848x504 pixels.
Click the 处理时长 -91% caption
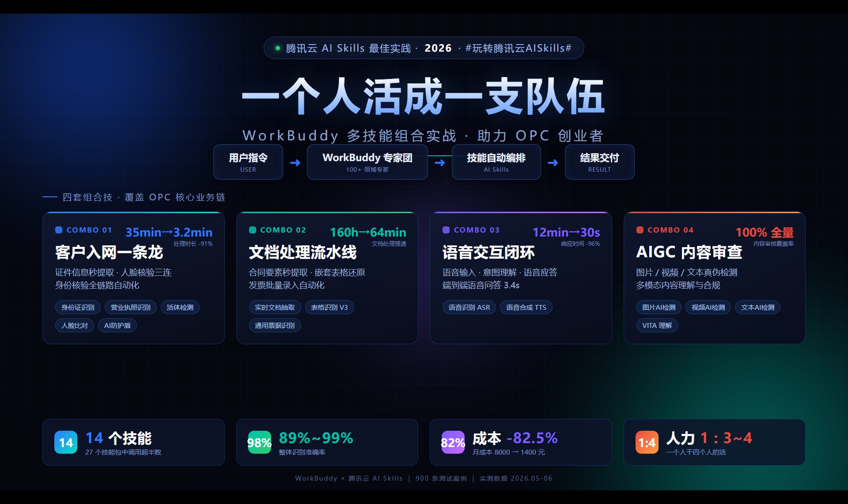point(193,244)
